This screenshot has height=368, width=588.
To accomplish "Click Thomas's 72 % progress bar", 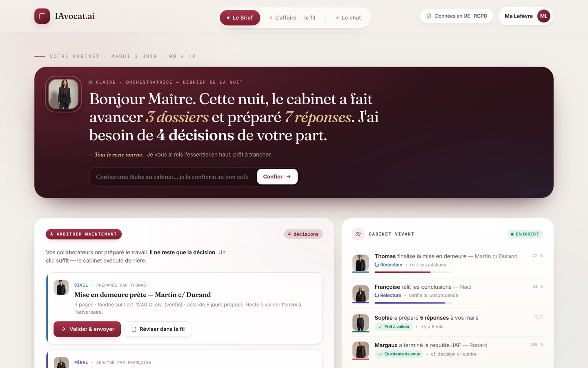I will [x=413, y=272].
